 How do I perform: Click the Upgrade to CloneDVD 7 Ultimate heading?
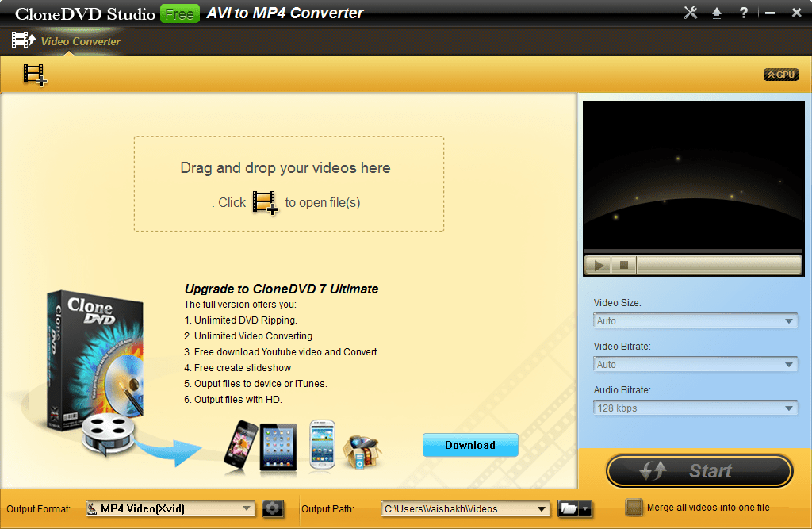(x=282, y=289)
